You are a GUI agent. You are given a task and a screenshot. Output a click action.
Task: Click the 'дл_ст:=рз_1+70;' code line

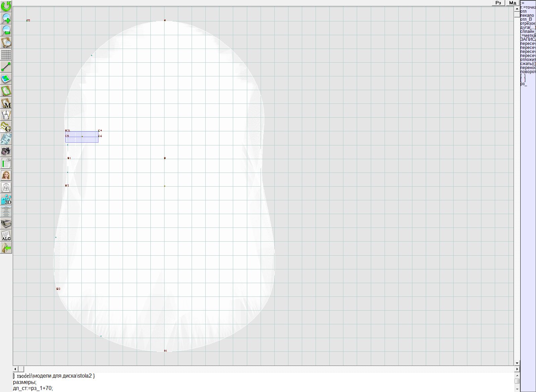pyautogui.click(x=33, y=388)
